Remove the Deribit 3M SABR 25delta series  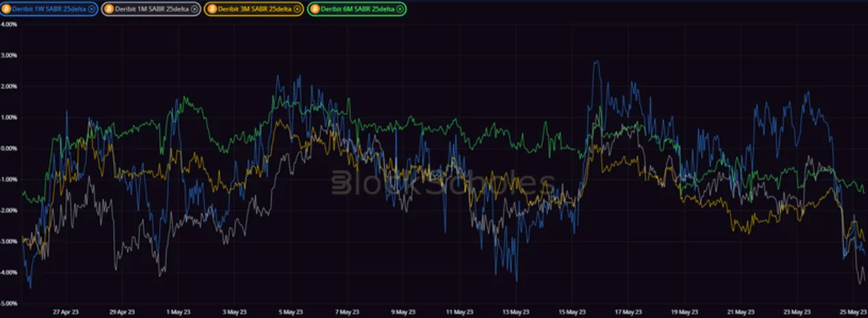click(296, 9)
